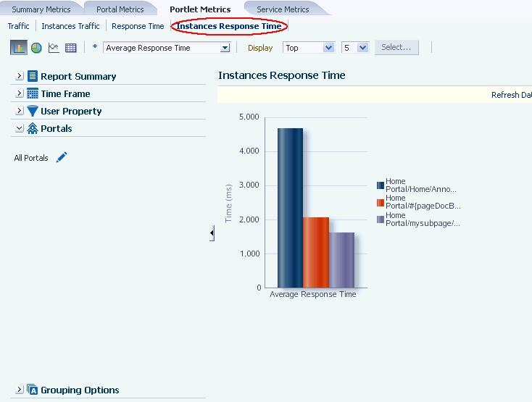
Task: Switch to the Summary Metrics tab
Action: pos(41,9)
